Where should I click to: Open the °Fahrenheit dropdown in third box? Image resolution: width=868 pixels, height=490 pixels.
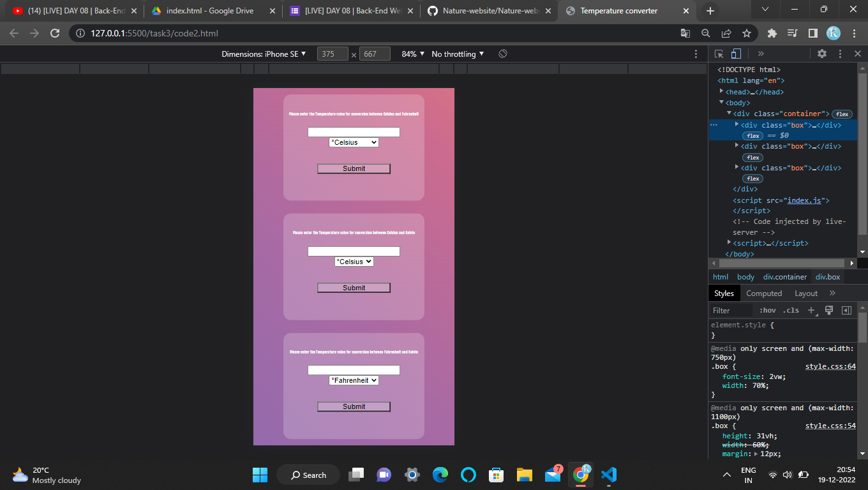(x=354, y=380)
